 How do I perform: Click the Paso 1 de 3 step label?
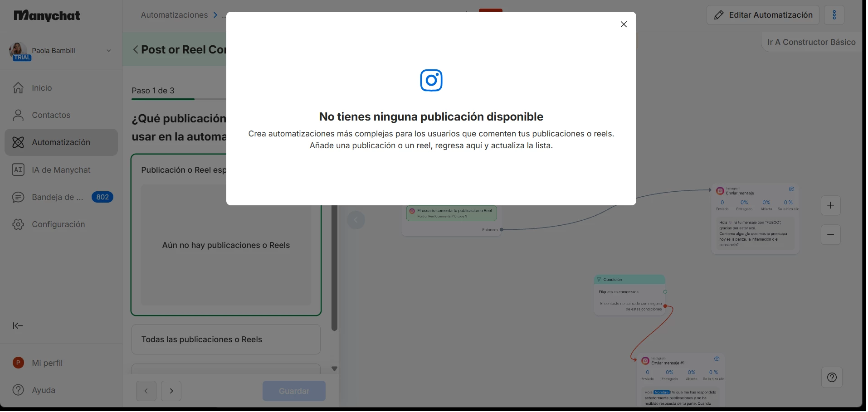[153, 91]
